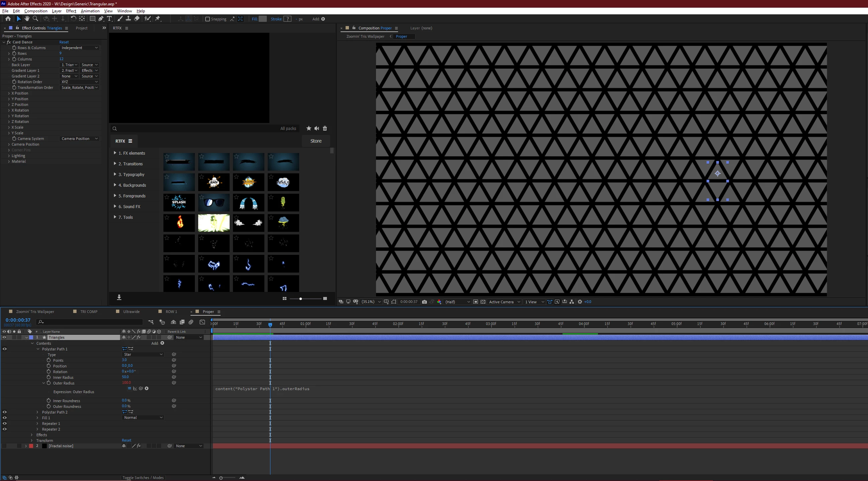Click the snapshot camera icon in viewer

[x=424, y=302]
